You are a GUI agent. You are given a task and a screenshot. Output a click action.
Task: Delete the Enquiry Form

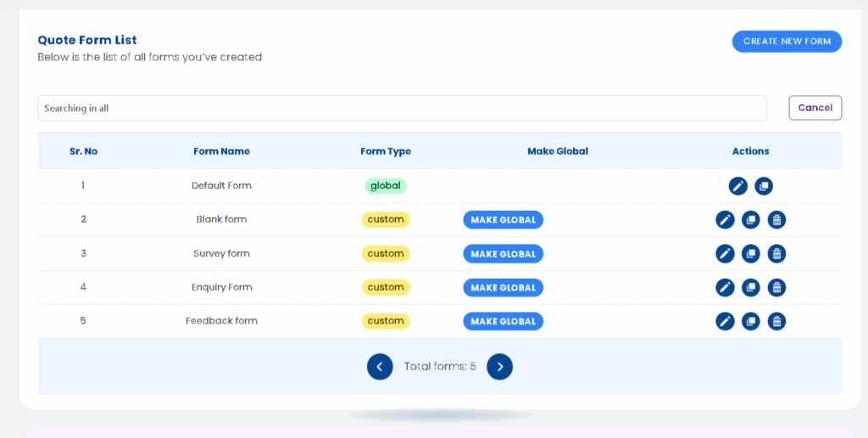point(776,287)
